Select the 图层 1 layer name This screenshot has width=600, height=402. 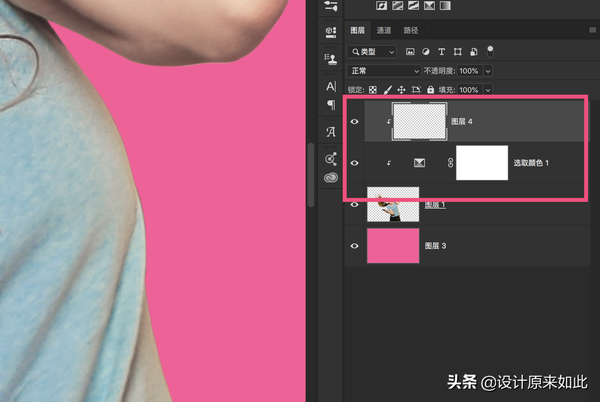[x=435, y=204]
